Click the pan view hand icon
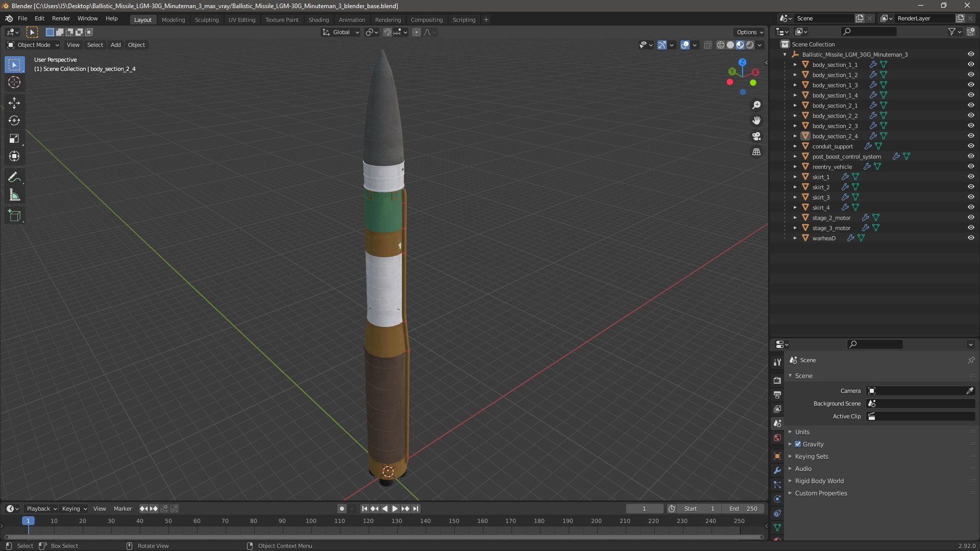980x551 pixels. coord(756,120)
